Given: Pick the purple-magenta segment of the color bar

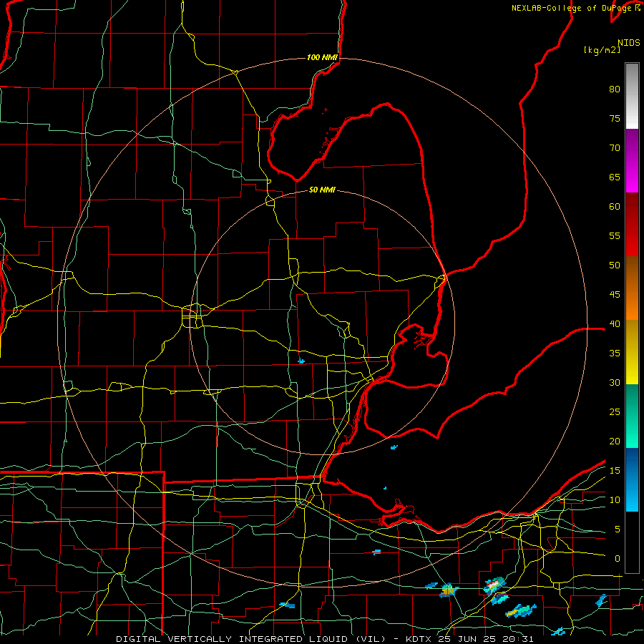Looking at the screenshot, I should (632, 160).
